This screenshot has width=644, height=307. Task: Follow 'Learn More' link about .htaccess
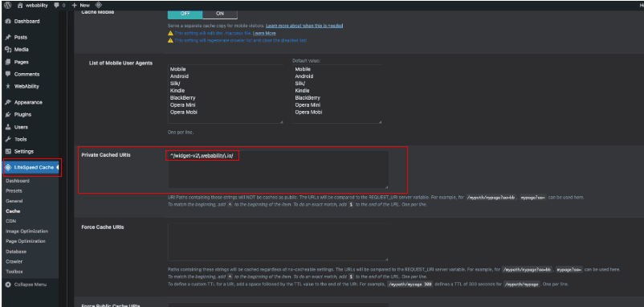point(264,33)
